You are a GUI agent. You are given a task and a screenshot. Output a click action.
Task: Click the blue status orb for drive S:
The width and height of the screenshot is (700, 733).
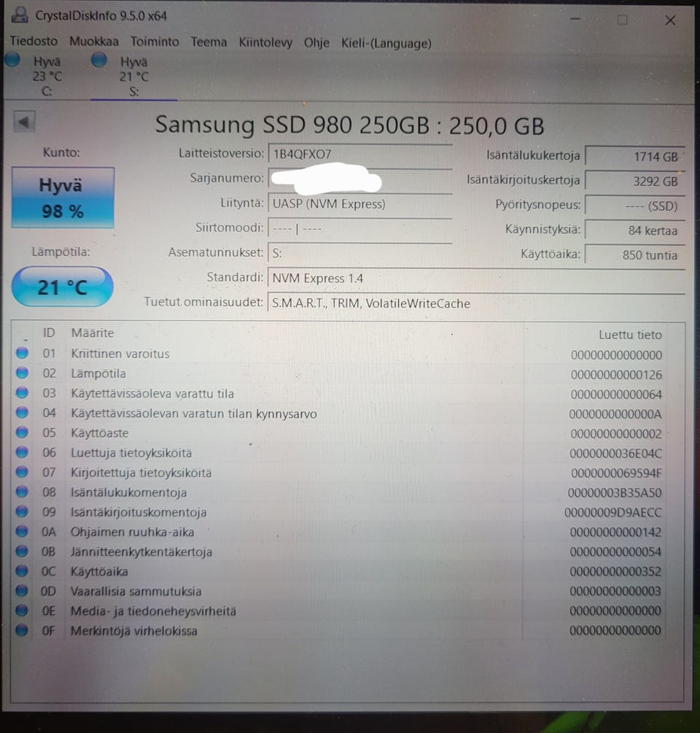pos(99,60)
